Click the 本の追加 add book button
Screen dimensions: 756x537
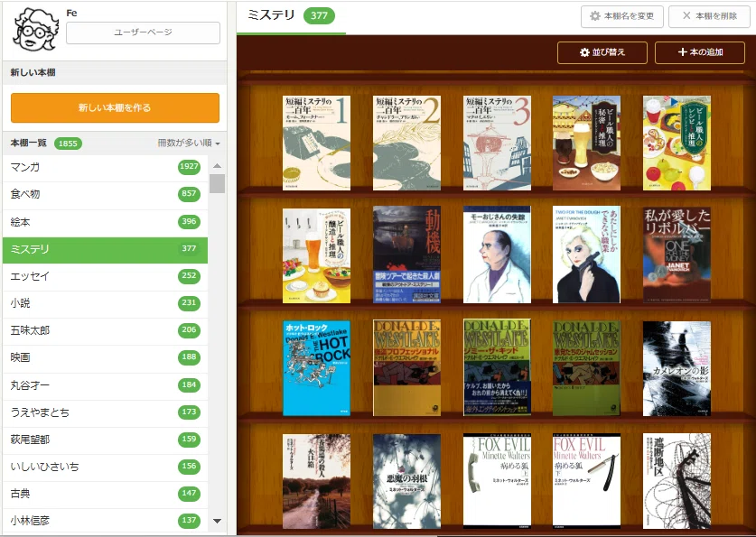click(x=700, y=52)
